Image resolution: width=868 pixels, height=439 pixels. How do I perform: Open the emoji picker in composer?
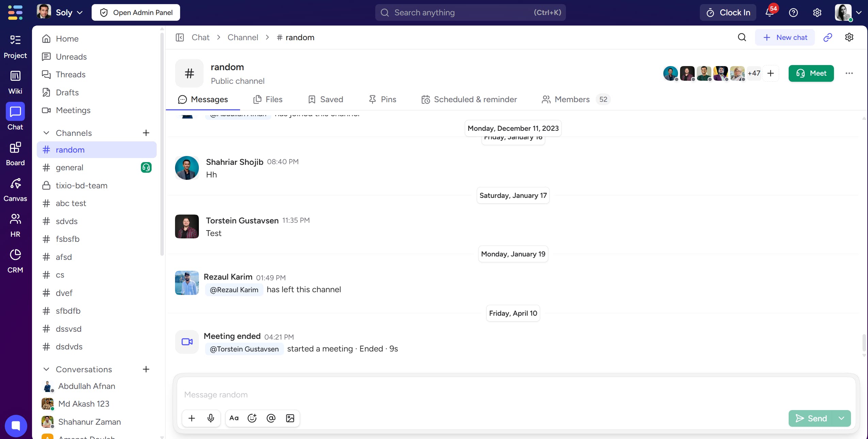[252, 418]
